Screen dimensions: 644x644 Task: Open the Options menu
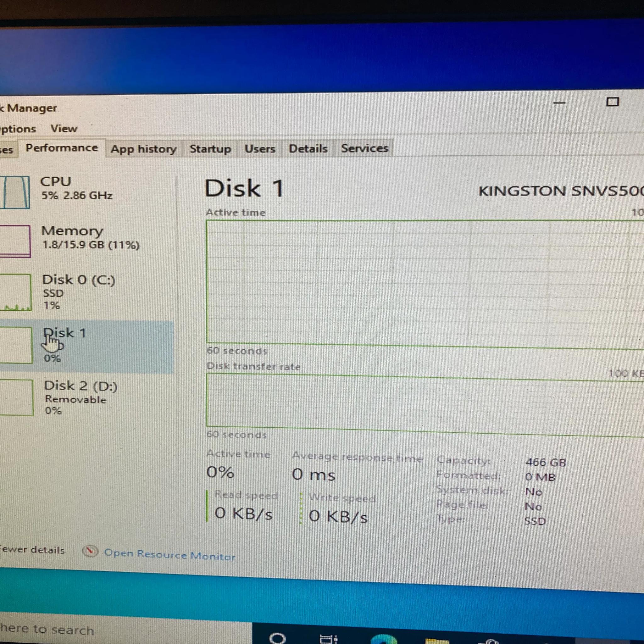[x=18, y=129]
